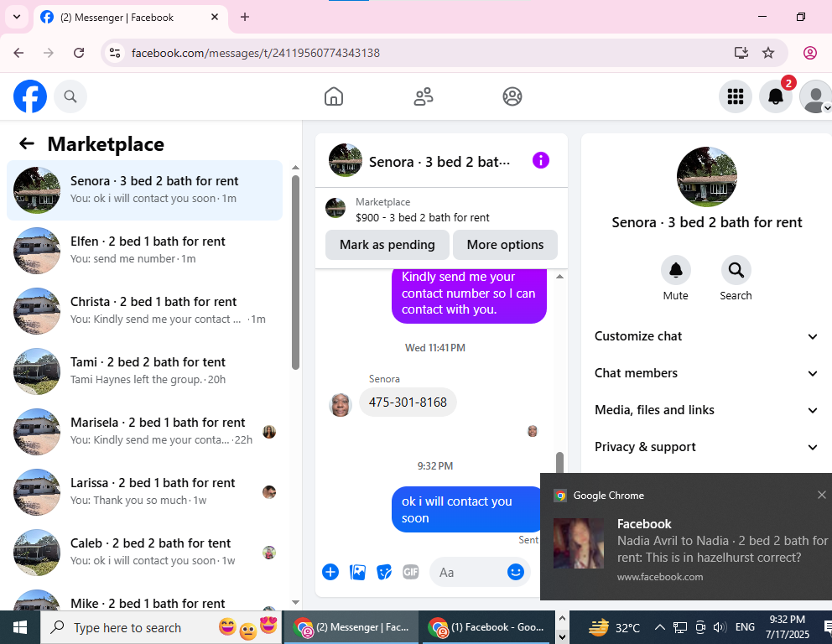Click Senora's avatar beside her message
Viewport: 832px width, 644px height.
tap(341, 404)
